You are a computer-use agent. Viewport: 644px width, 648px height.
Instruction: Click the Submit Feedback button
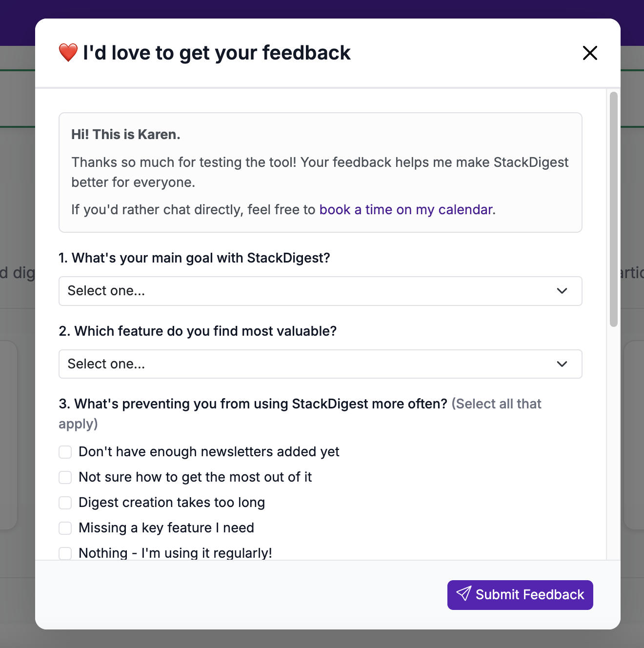[520, 595]
